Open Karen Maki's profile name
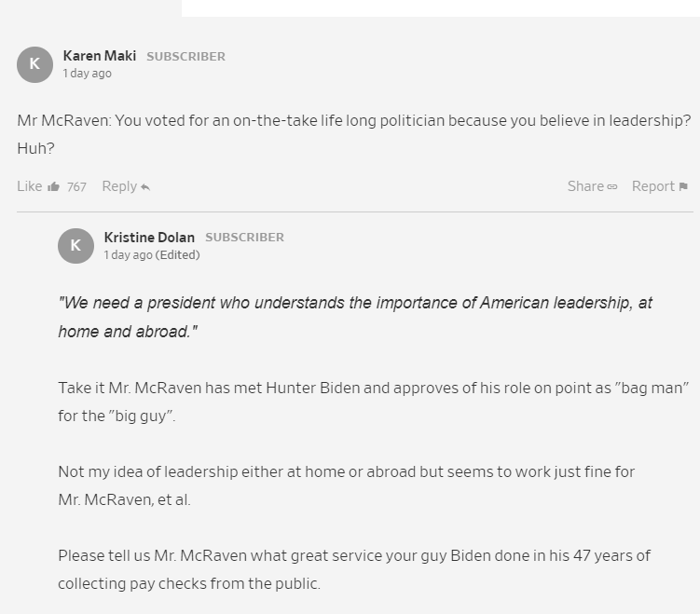 click(x=100, y=56)
